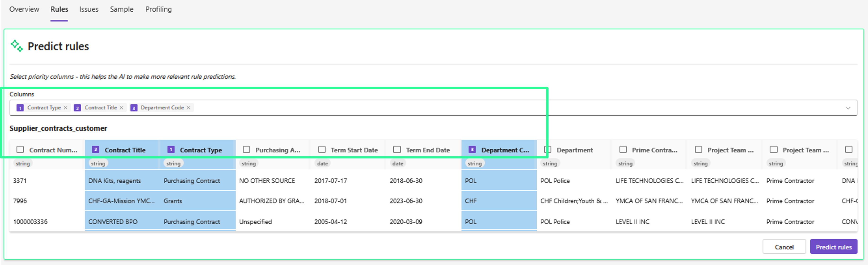The width and height of the screenshot is (868, 265).
Task: Click priority badge 3 on Department Code header
Action: (x=472, y=149)
